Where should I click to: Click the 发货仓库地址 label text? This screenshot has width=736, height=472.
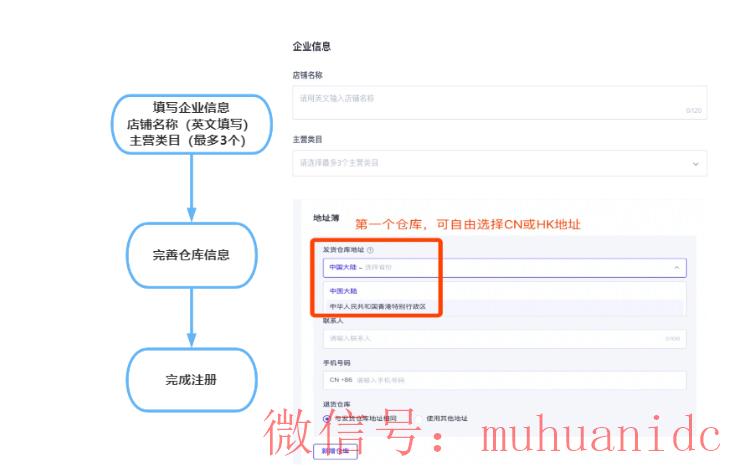click(x=344, y=250)
